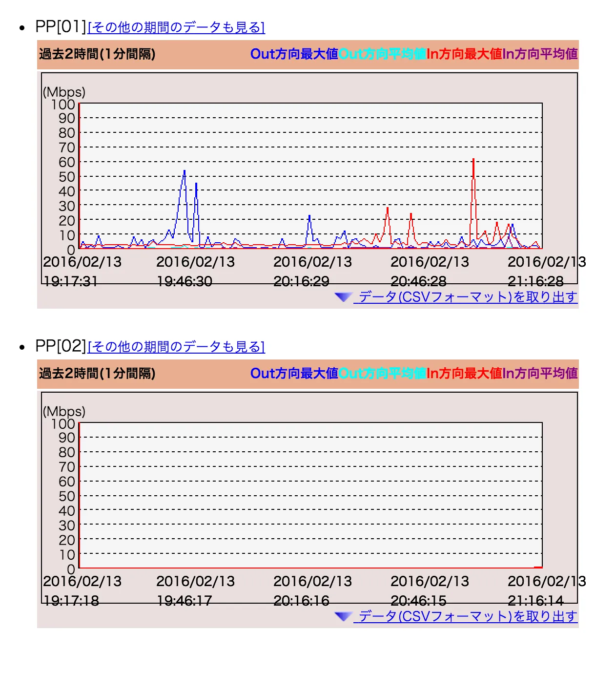Select the blue Out方向最大値 legend on PP[01] graph

pos(293,55)
